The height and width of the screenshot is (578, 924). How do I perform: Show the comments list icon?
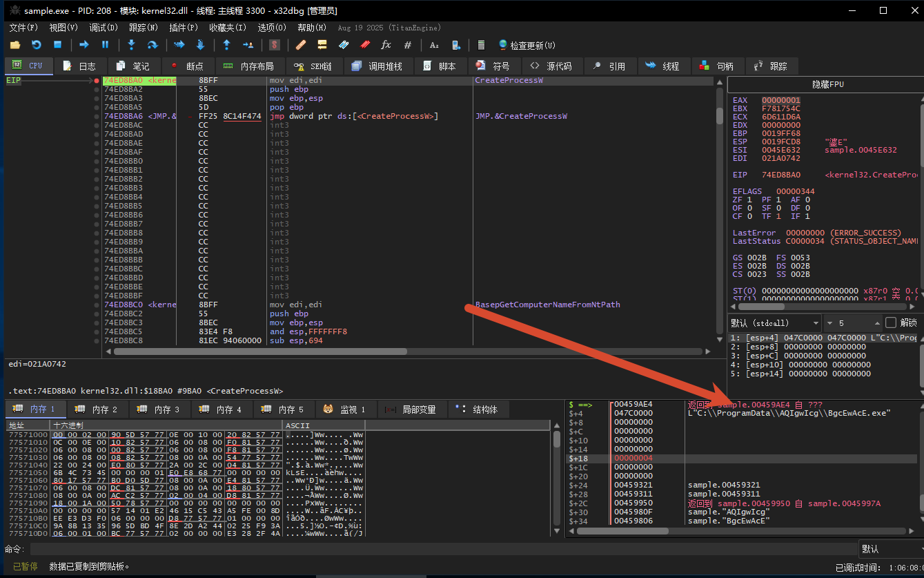(x=322, y=45)
